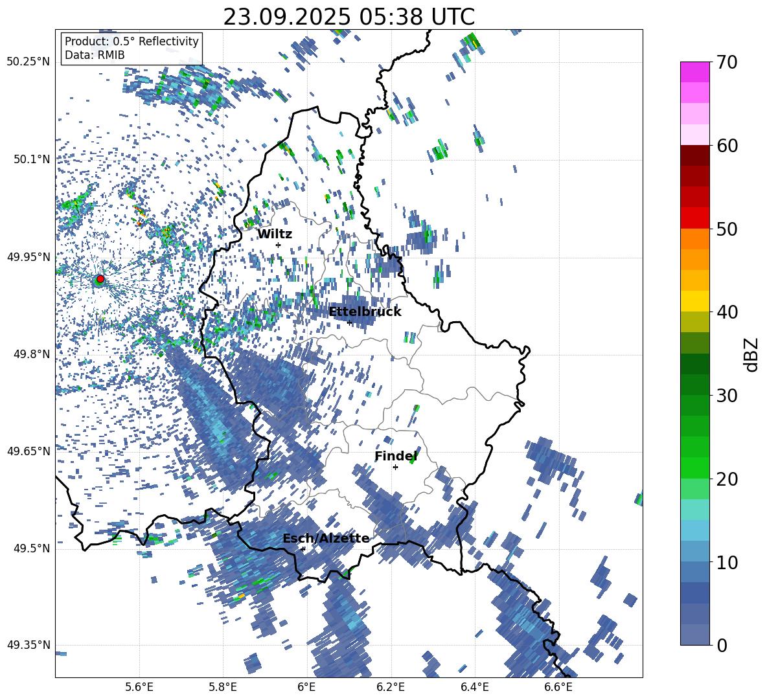Click the magenta top segment of the colorbar
767x700 pixels.
[694, 73]
